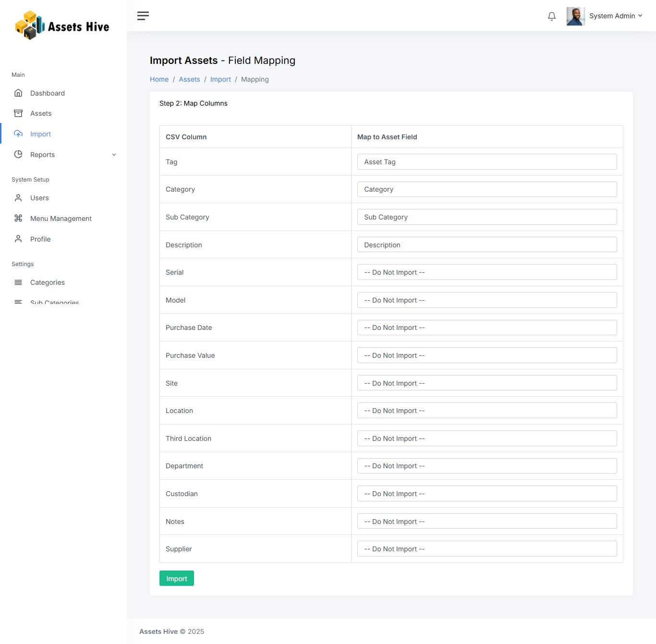Open the notifications bell

coord(552,16)
